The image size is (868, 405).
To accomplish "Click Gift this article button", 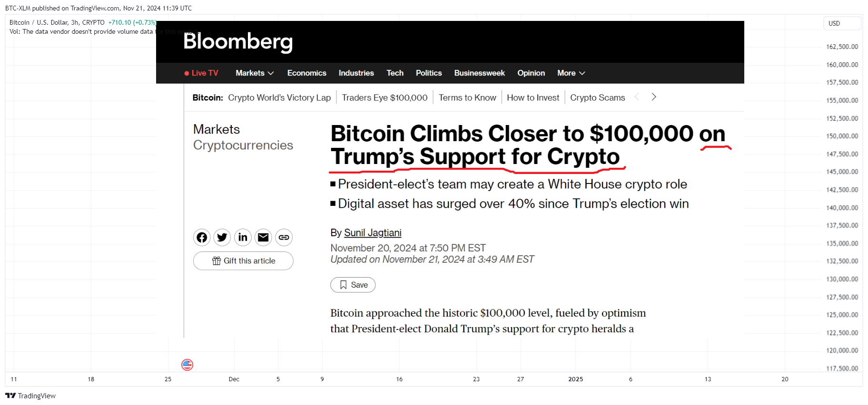I will click(243, 261).
